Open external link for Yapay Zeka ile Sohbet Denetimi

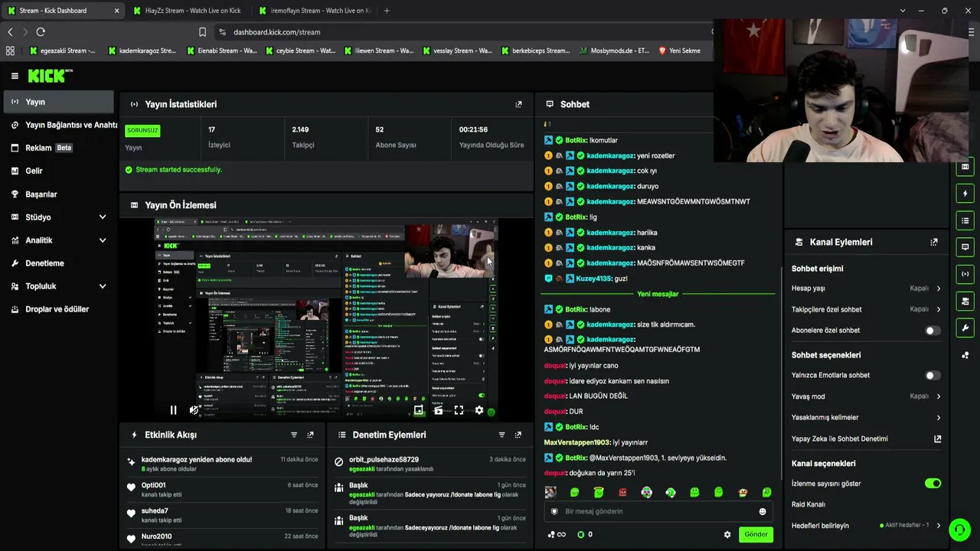click(x=937, y=439)
